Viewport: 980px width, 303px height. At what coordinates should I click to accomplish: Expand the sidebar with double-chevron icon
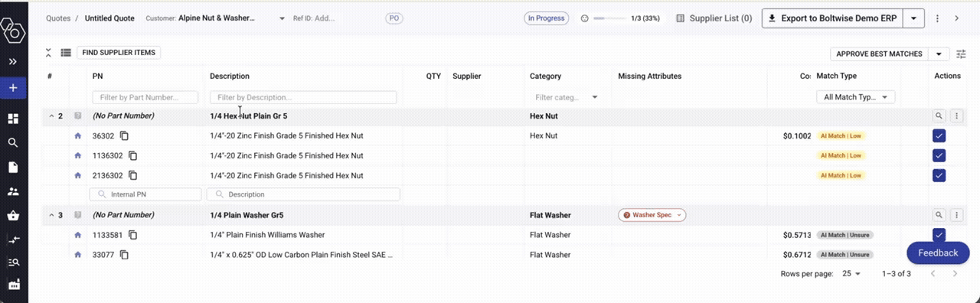(x=13, y=61)
